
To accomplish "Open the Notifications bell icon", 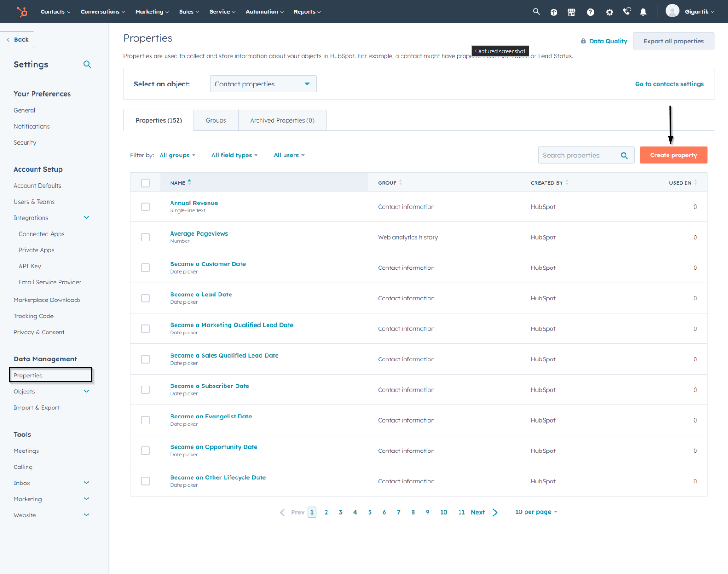I will click(643, 12).
